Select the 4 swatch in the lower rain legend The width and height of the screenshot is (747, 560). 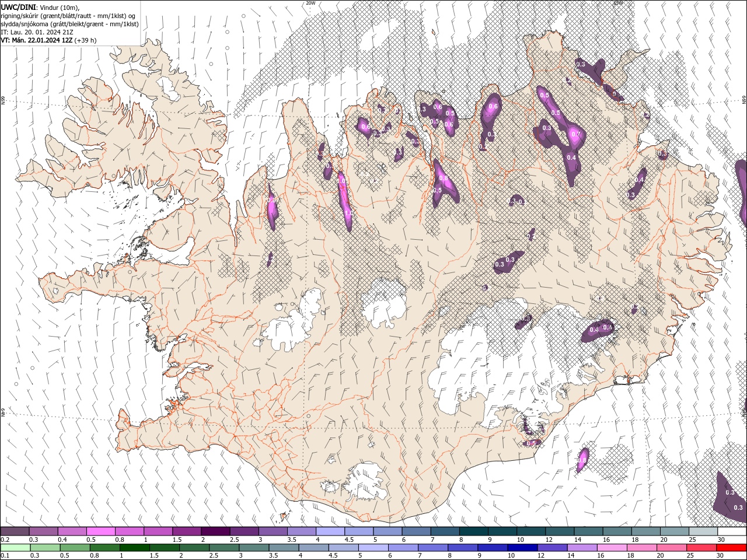click(x=313, y=548)
